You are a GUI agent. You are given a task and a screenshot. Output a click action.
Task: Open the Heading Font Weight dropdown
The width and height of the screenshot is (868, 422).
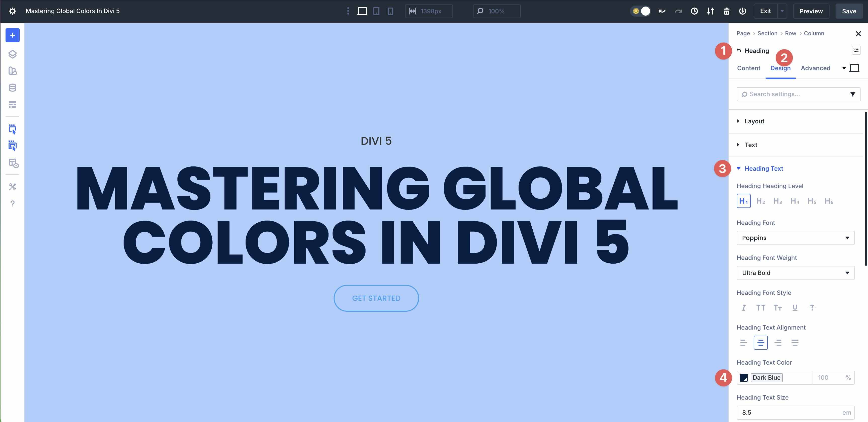tap(795, 273)
